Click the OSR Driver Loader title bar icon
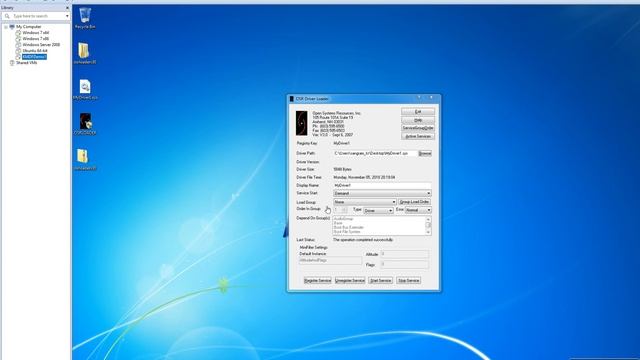 291,99
